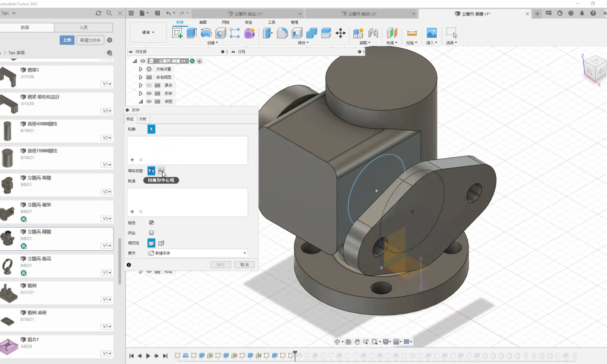Click the 取消 button
Viewport: 607px width, 364px height.
pos(244,264)
